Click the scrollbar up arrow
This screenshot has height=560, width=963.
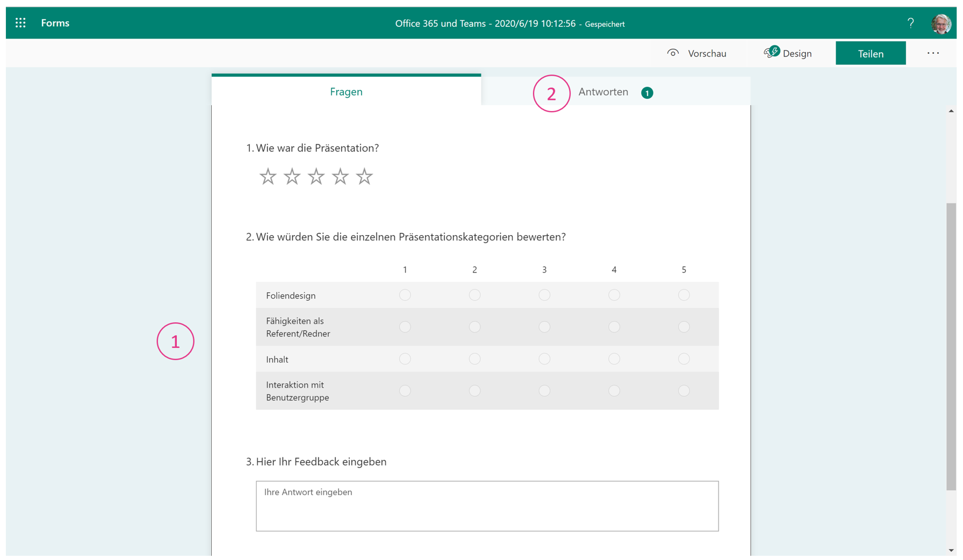[x=951, y=111]
